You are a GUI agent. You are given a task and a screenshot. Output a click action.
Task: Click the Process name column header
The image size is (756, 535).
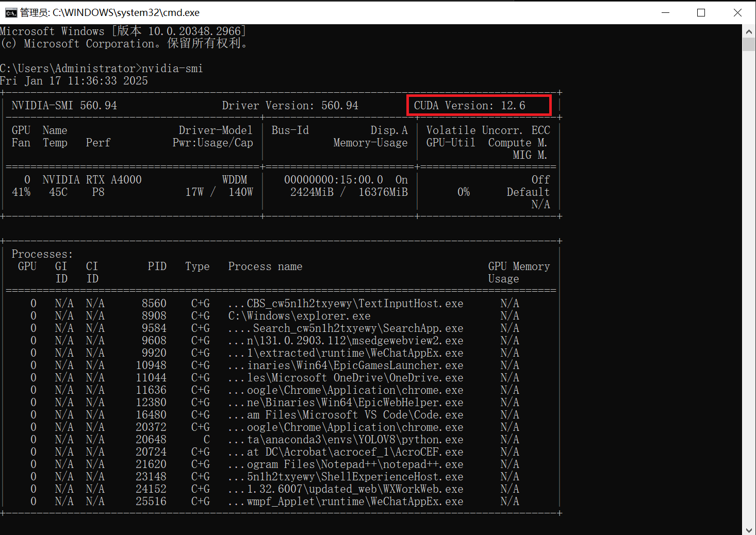[x=265, y=266]
